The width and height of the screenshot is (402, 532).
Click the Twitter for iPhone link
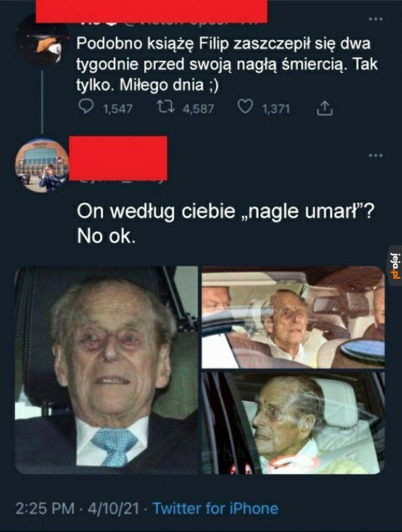point(215,508)
